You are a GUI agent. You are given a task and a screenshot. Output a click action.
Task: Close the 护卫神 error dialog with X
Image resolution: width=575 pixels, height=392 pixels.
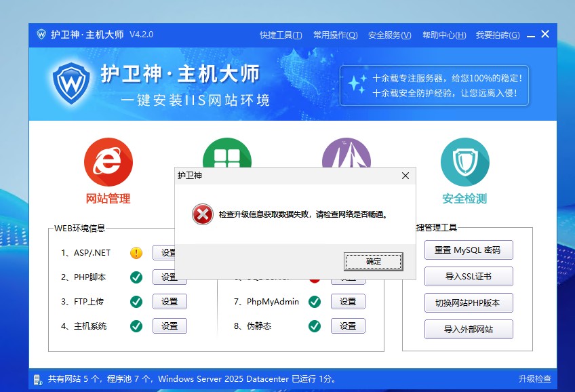[405, 176]
